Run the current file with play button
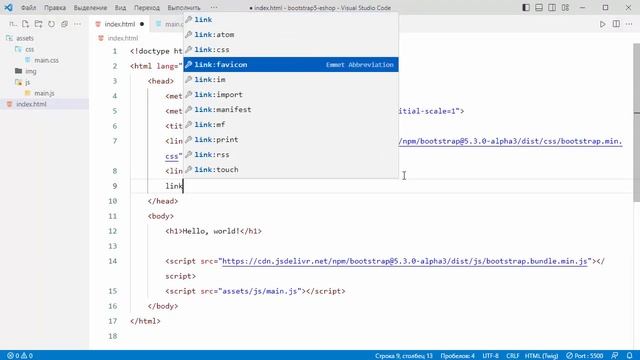The height and width of the screenshot is (360, 640). pyautogui.click(x=602, y=24)
